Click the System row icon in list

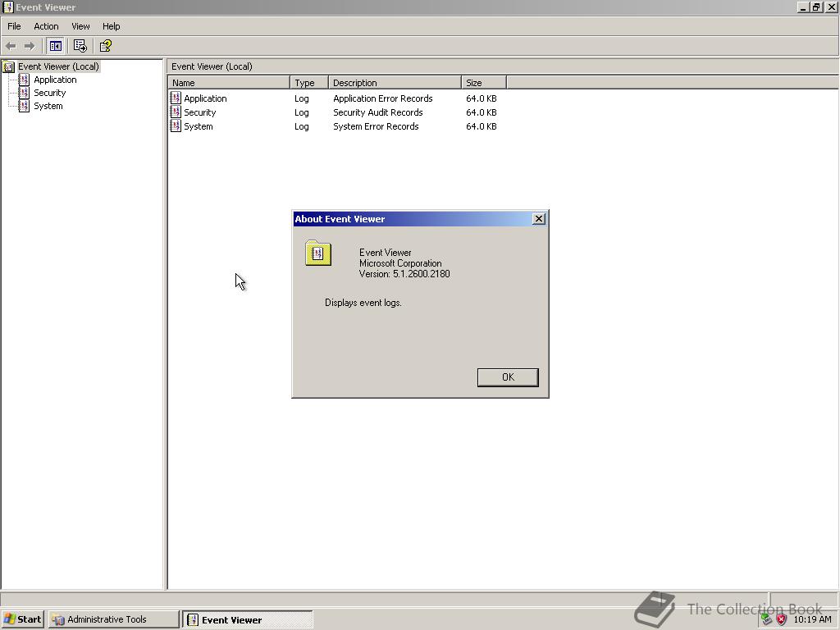[x=176, y=126]
